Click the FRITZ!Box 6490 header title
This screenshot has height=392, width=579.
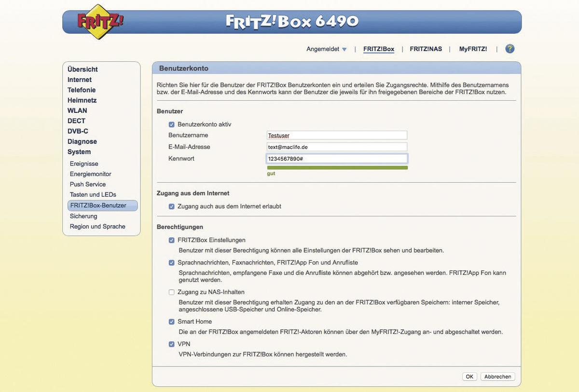click(x=292, y=21)
